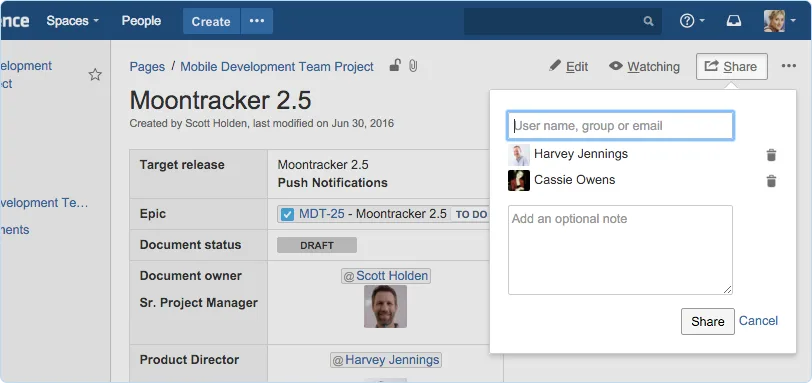The width and height of the screenshot is (812, 383).
Task: Focus the top search field
Action: point(562,21)
